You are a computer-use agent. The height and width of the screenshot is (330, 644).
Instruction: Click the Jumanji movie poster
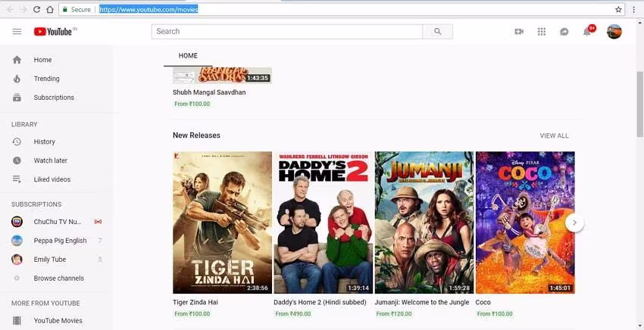(x=424, y=223)
